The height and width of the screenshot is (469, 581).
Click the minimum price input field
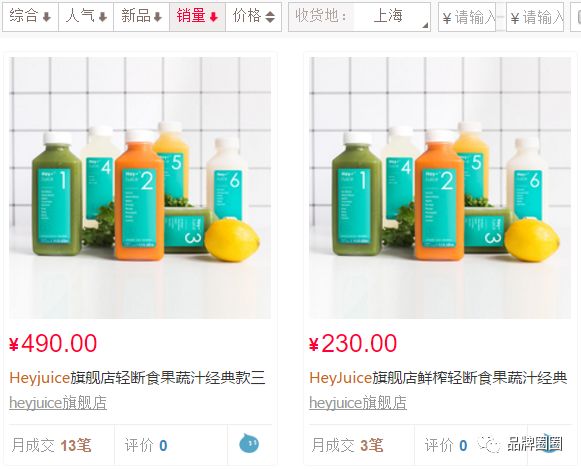[x=467, y=17]
